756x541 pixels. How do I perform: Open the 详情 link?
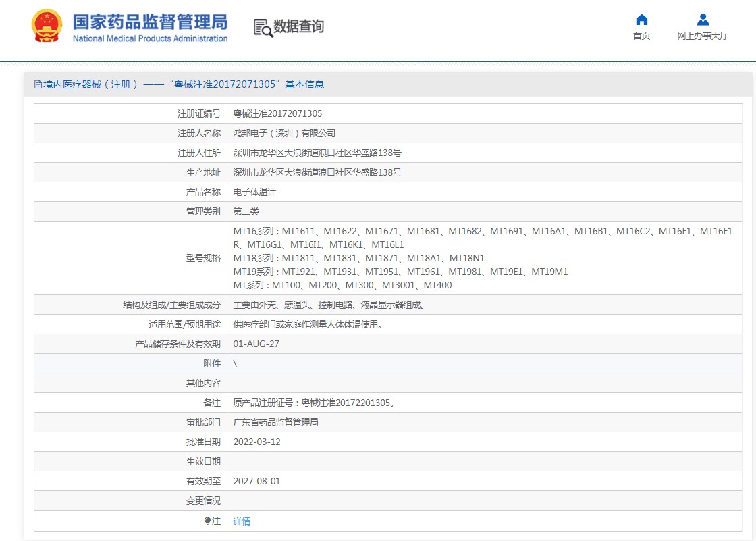coord(242,521)
